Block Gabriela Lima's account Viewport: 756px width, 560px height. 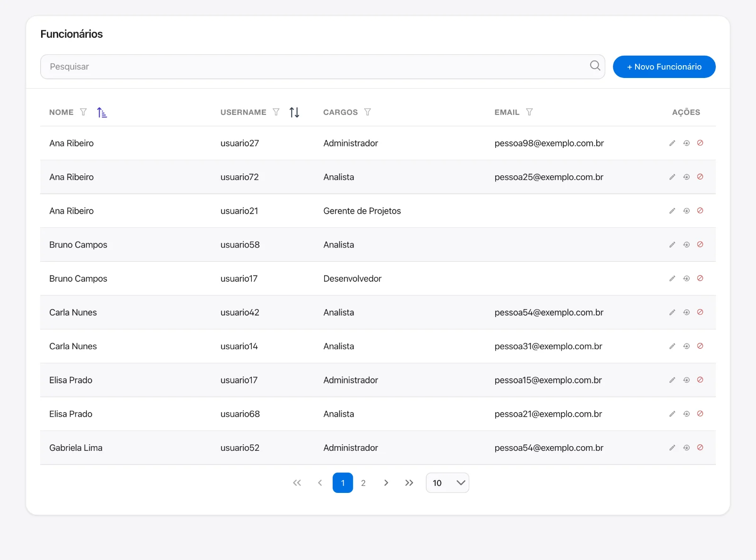coord(700,448)
